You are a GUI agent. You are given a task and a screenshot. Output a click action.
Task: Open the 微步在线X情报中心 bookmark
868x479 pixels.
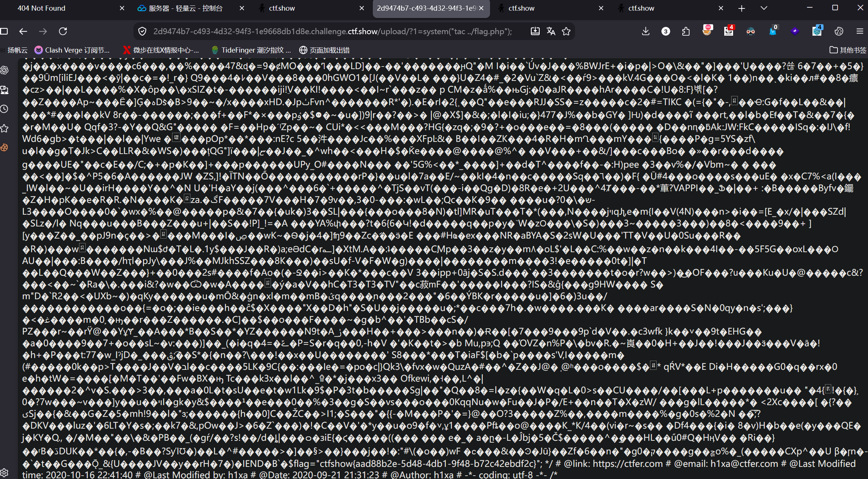161,50
